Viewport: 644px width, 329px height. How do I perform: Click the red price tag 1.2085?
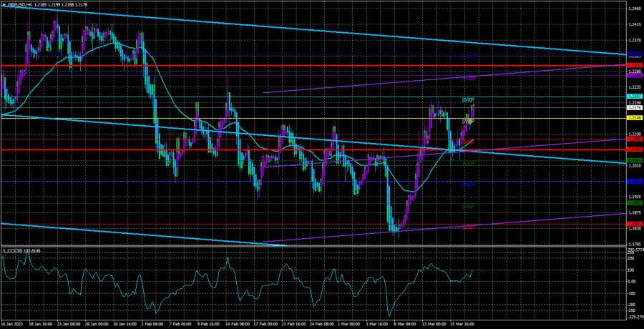[x=635, y=139]
